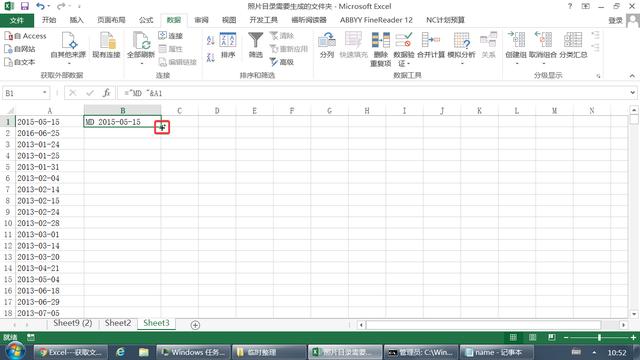Click Sign in (登录) at top right
The image size is (640, 360).
(615, 20)
